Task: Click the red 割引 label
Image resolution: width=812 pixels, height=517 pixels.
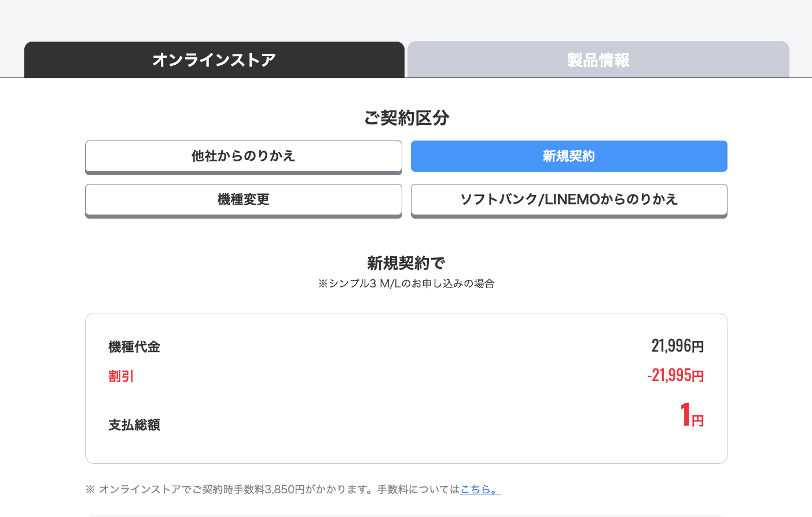Action: click(x=121, y=376)
